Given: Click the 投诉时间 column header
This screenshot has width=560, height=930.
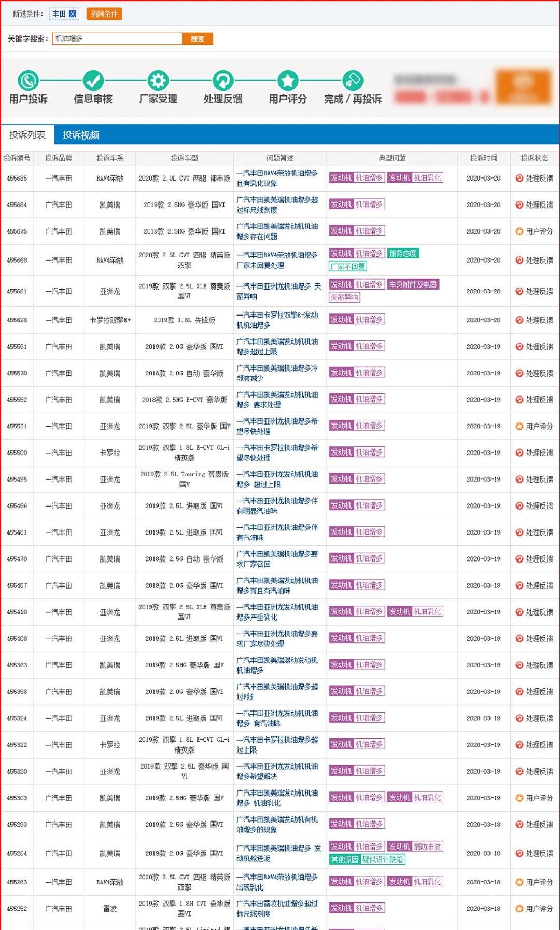Looking at the screenshot, I should click(483, 158).
